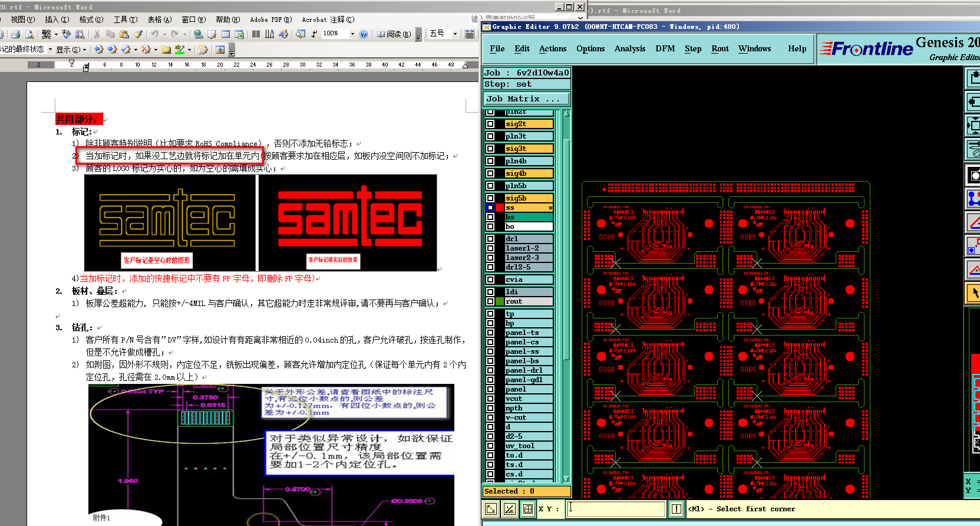This screenshot has height=526, width=980.
Task: Open the Analysis menu in Graphic Editor
Action: (630, 49)
